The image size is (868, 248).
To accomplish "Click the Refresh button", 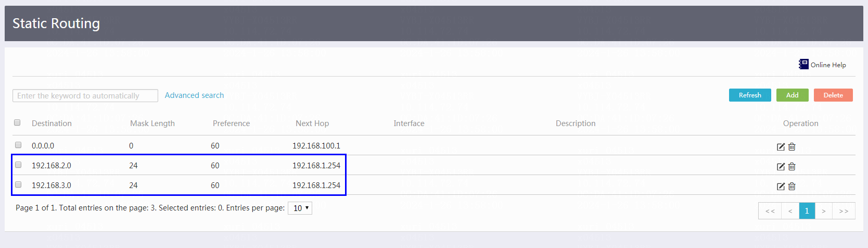I will point(750,95).
